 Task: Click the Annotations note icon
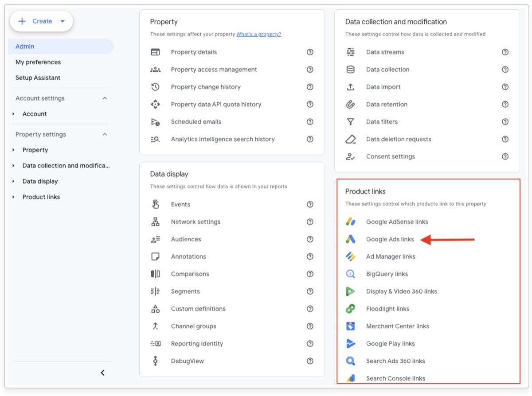155,256
